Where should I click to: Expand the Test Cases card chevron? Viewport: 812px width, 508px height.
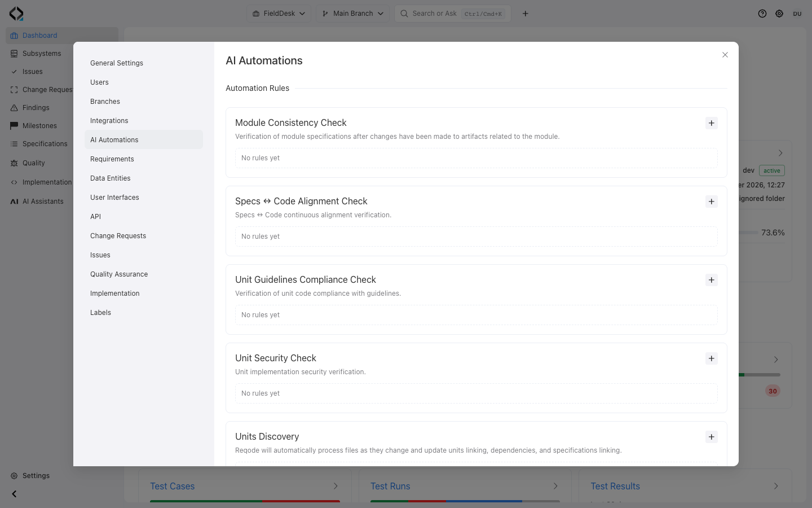coord(336,486)
